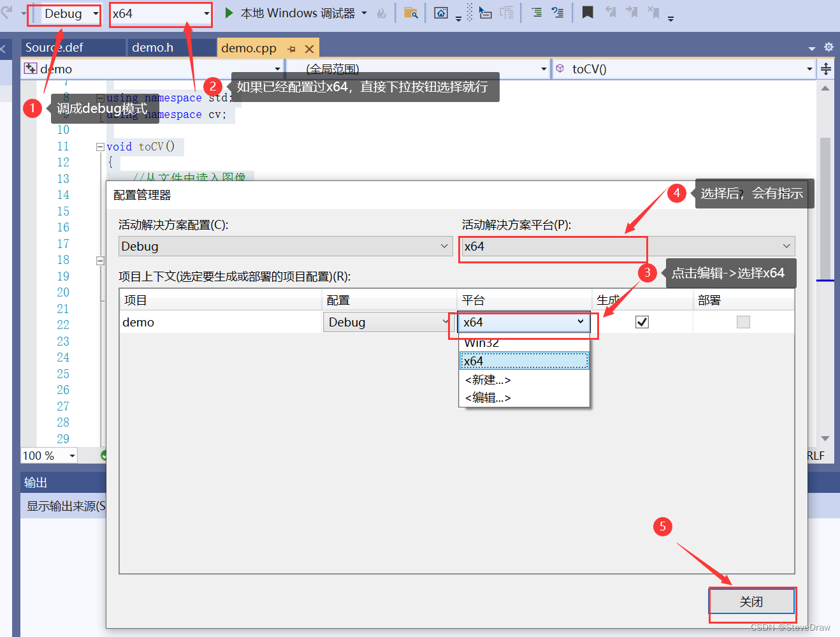Viewport: 840px width, 637px height.
Task: Open the find in files icon
Action: (x=411, y=13)
